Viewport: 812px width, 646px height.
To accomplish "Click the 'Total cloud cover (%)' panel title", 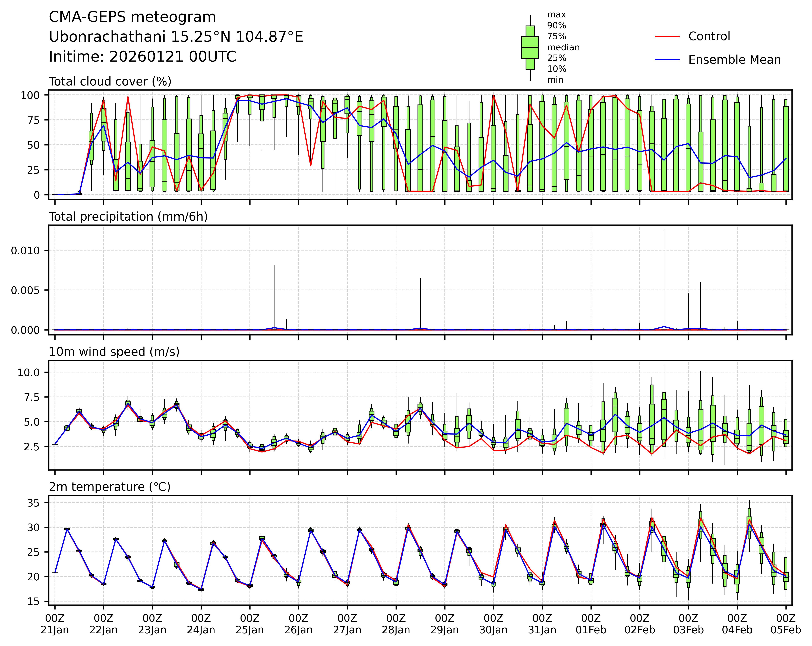I will 110,82.
